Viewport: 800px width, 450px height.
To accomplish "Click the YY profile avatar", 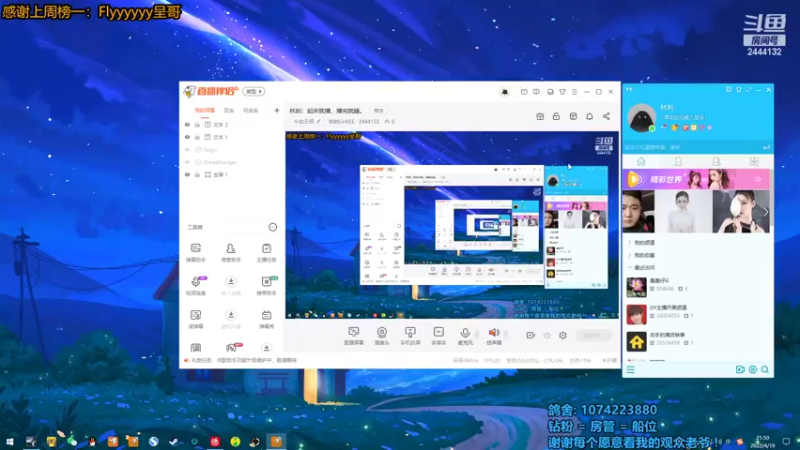I will pos(641,117).
